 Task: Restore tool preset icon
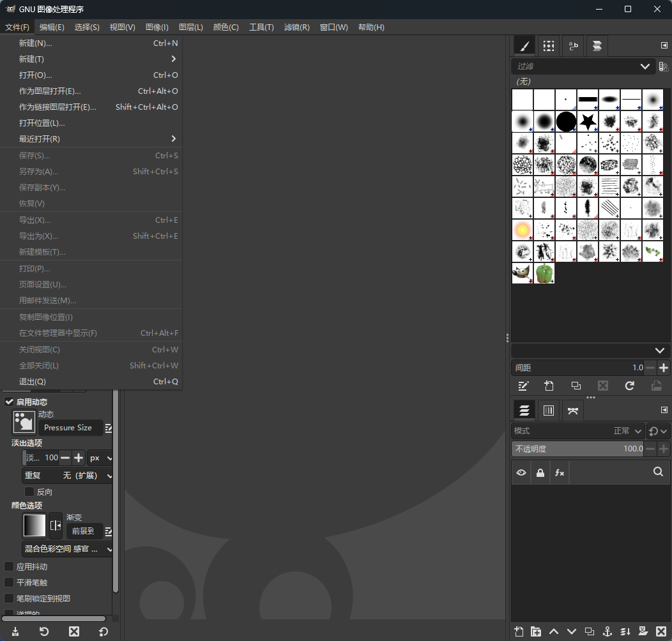point(44,631)
